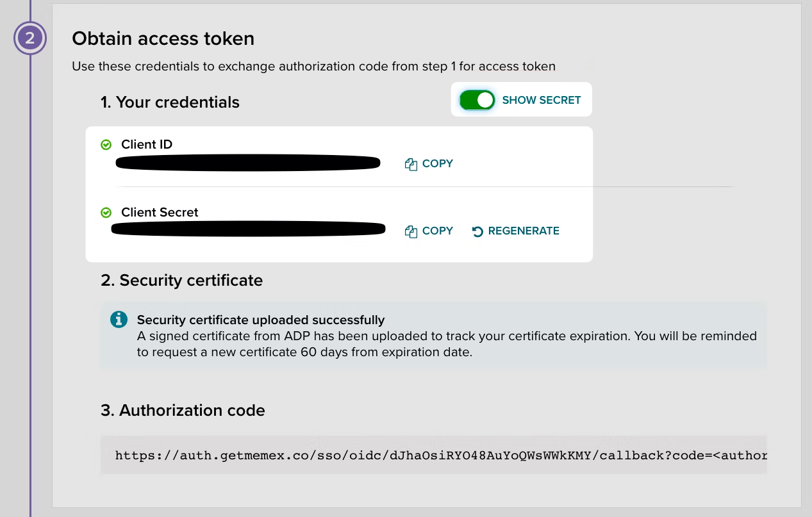Click the copy icon beside Client Secret
Viewport: 812px width, 517px height.
point(411,231)
